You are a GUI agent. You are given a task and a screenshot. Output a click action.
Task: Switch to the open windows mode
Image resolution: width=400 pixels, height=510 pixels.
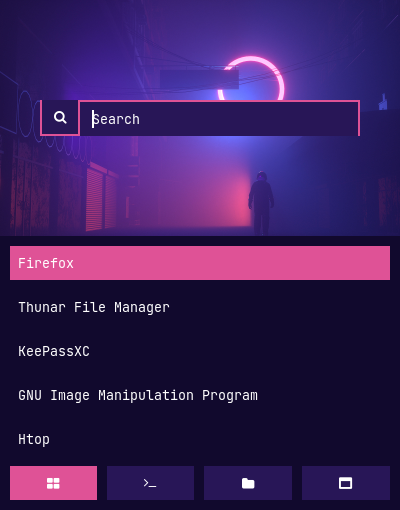(346, 483)
